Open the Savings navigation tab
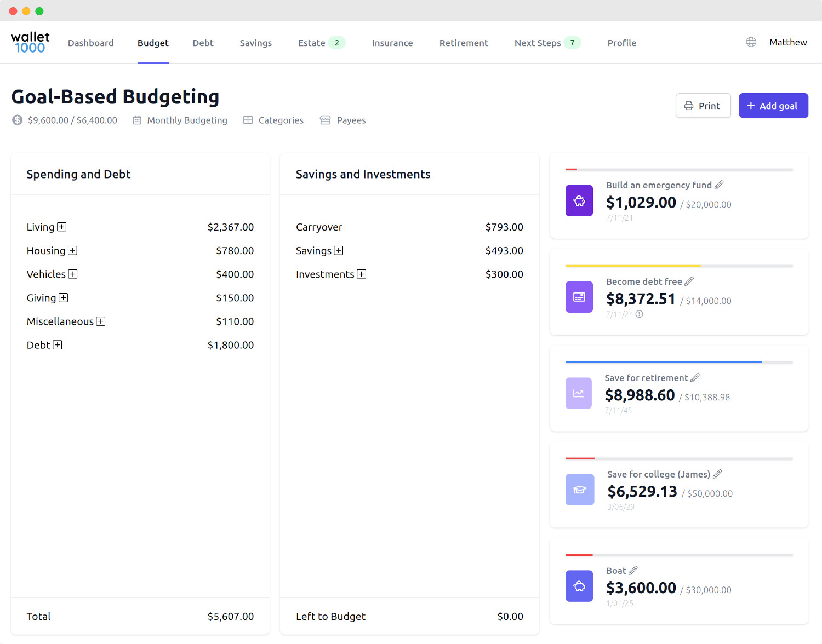822x644 pixels. 256,43
